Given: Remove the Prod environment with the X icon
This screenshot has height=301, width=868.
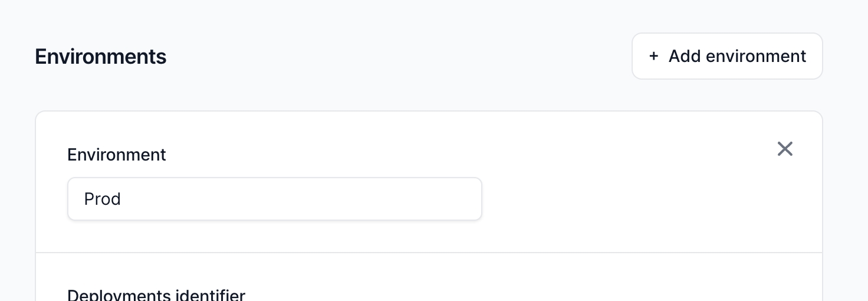Looking at the screenshot, I should click(x=785, y=149).
